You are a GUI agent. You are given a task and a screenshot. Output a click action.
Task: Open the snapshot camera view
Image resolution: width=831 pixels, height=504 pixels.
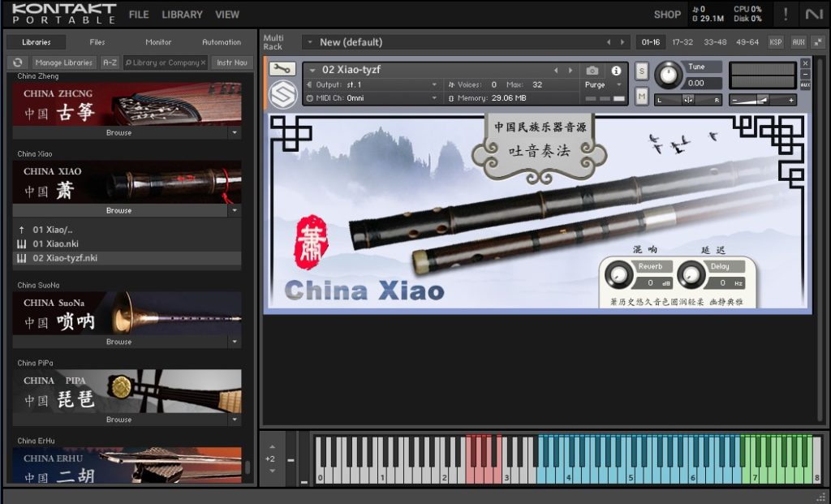[x=592, y=71]
